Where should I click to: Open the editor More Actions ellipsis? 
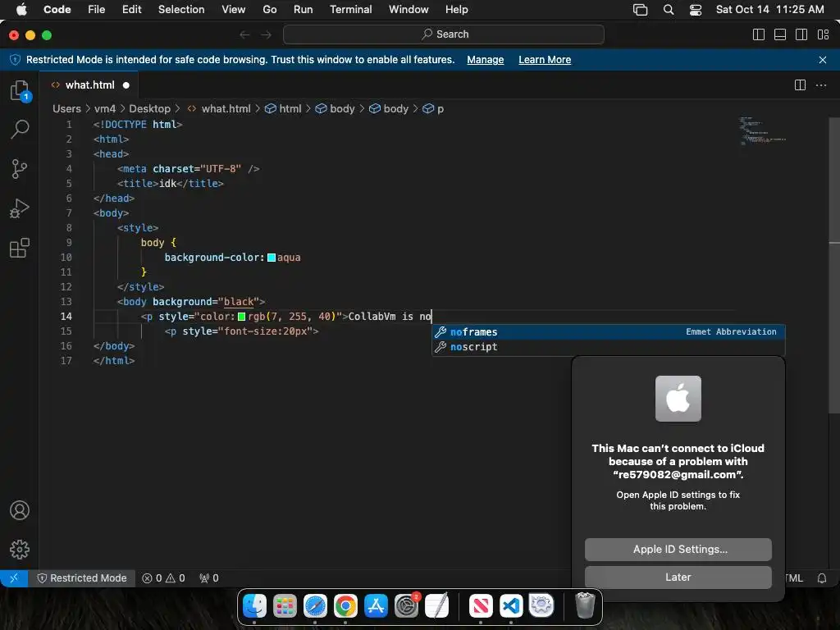click(820, 85)
